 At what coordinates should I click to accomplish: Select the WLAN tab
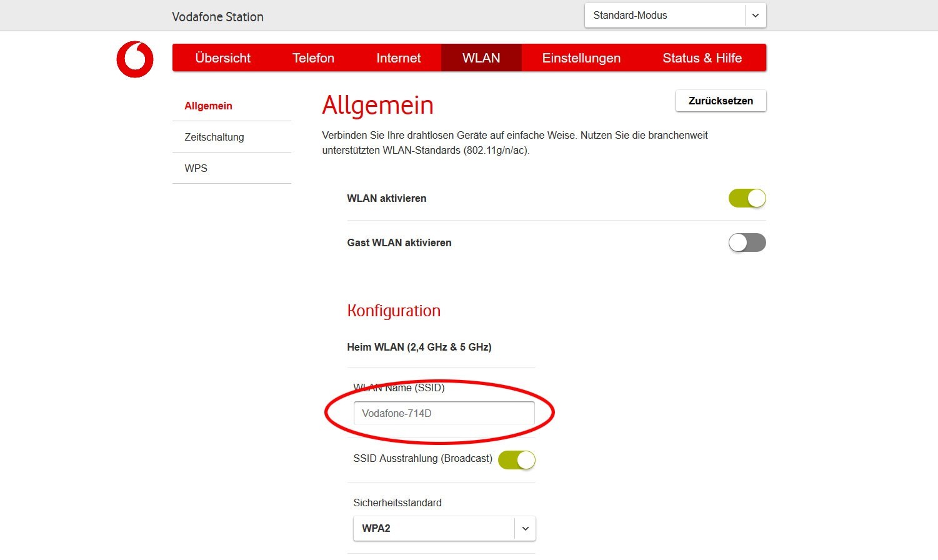(x=481, y=58)
